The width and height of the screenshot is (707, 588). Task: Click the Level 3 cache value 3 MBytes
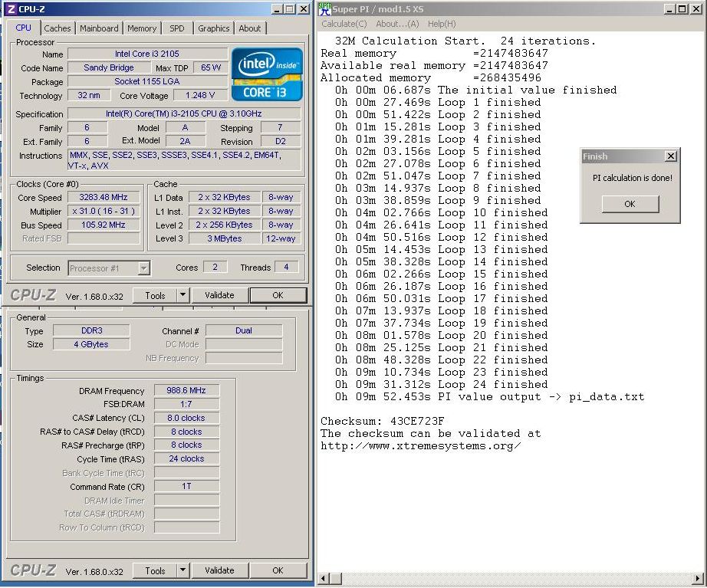point(225,238)
